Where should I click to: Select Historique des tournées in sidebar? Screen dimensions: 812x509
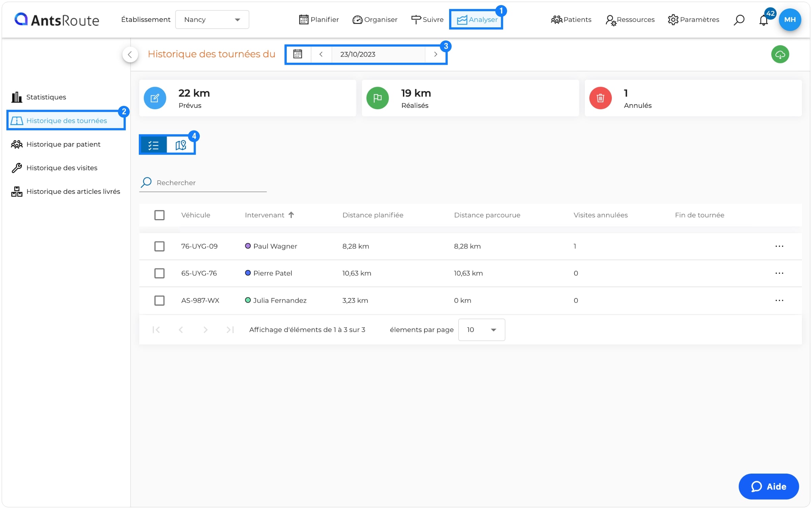pyautogui.click(x=66, y=121)
